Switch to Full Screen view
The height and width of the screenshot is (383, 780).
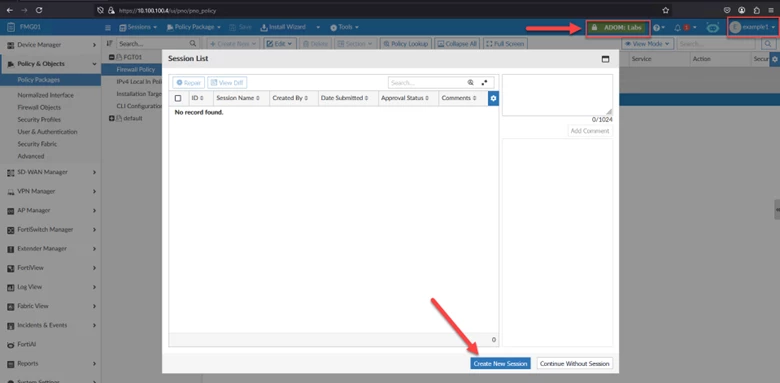coord(505,44)
